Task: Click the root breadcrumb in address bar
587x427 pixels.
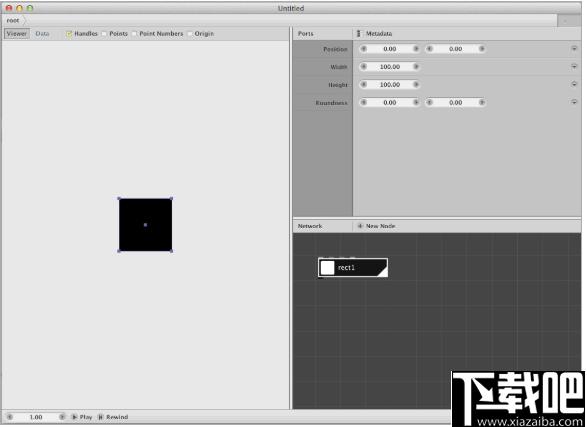Action: click(x=13, y=21)
